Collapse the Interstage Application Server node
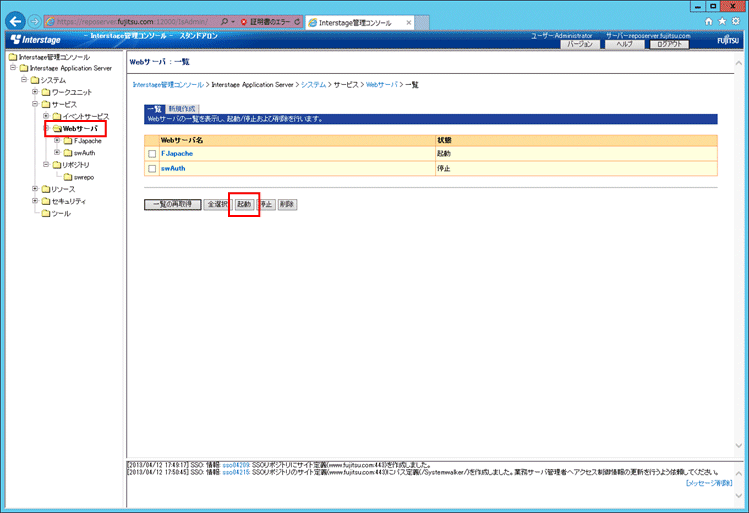The height and width of the screenshot is (513, 749). pos(13,68)
